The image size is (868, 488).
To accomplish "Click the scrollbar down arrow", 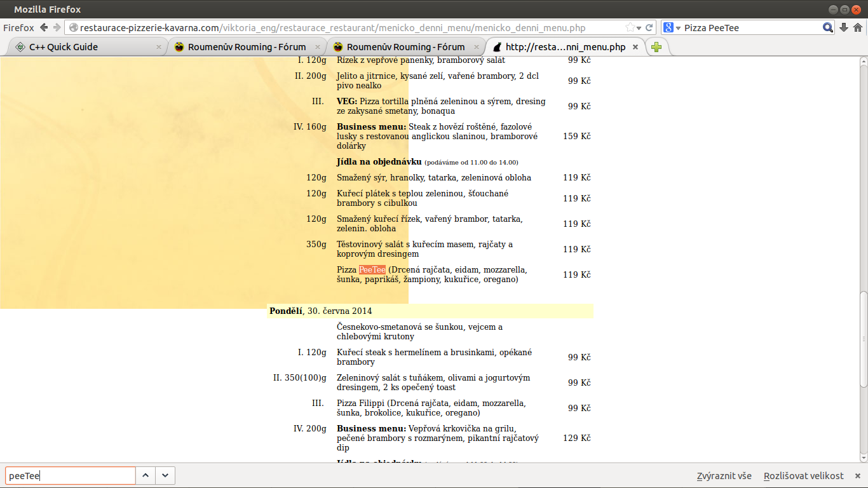I will 863,457.
